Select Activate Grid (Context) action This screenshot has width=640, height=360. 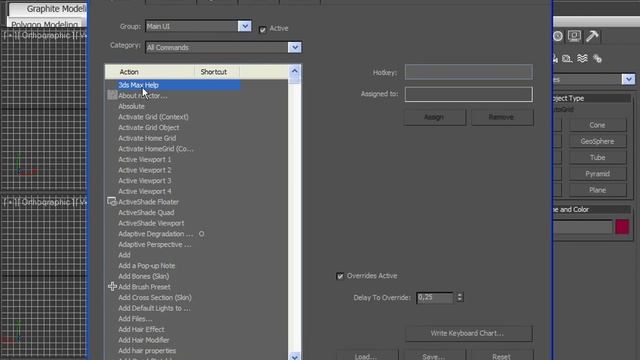pyautogui.click(x=153, y=117)
